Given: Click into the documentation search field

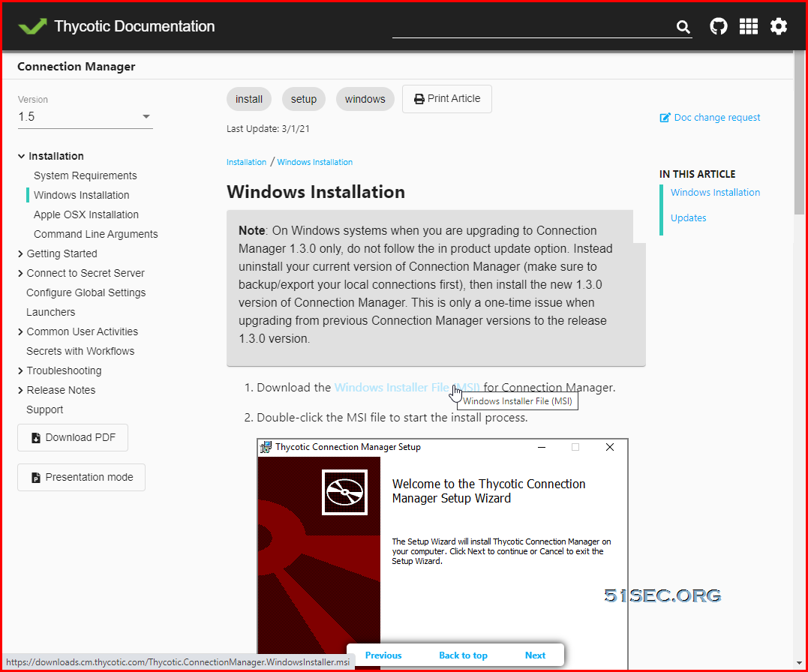Looking at the screenshot, I should [533, 27].
